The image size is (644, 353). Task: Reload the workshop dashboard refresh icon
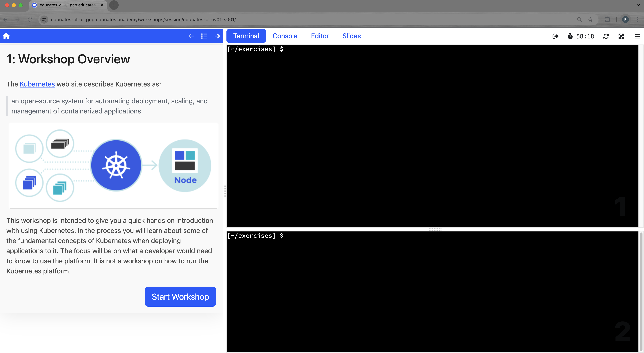pos(606,37)
